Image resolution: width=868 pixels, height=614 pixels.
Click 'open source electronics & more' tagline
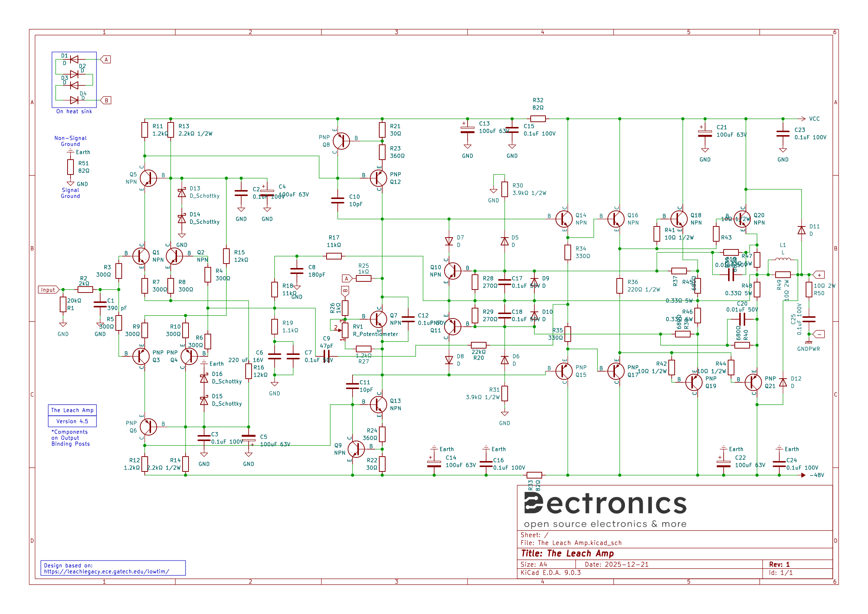605,524
